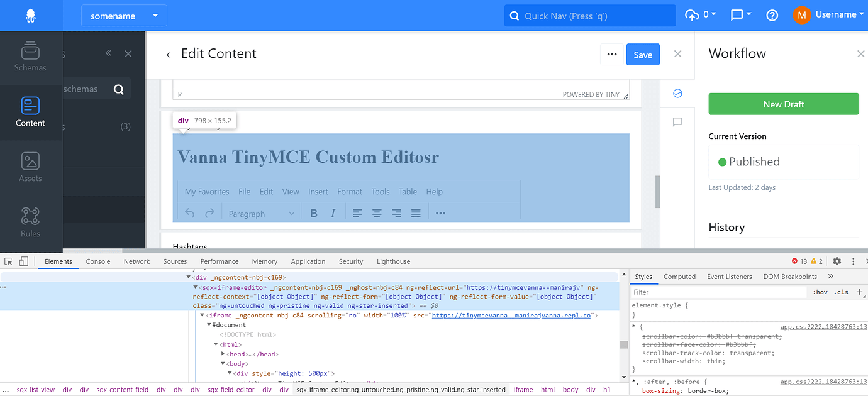Toggle italic in the TinyMCE toolbar
Screen dimensions: 868x396
tap(333, 214)
